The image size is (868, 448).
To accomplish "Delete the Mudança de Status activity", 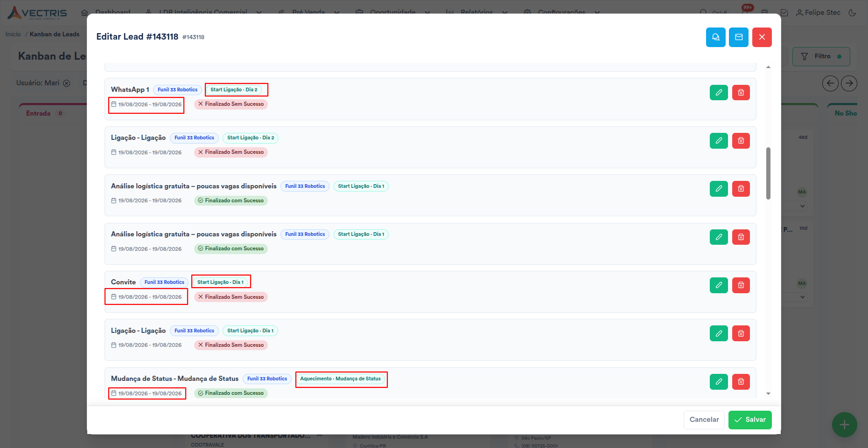I will (x=741, y=382).
